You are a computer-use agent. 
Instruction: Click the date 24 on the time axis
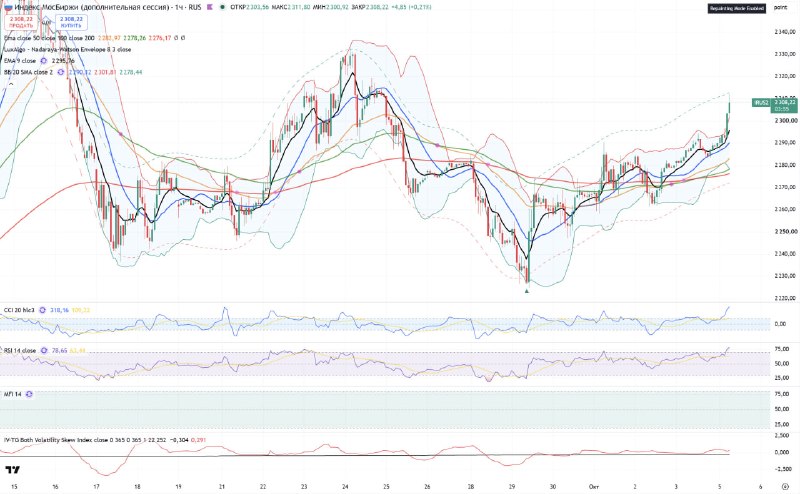pyautogui.click(x=345, y=486)
